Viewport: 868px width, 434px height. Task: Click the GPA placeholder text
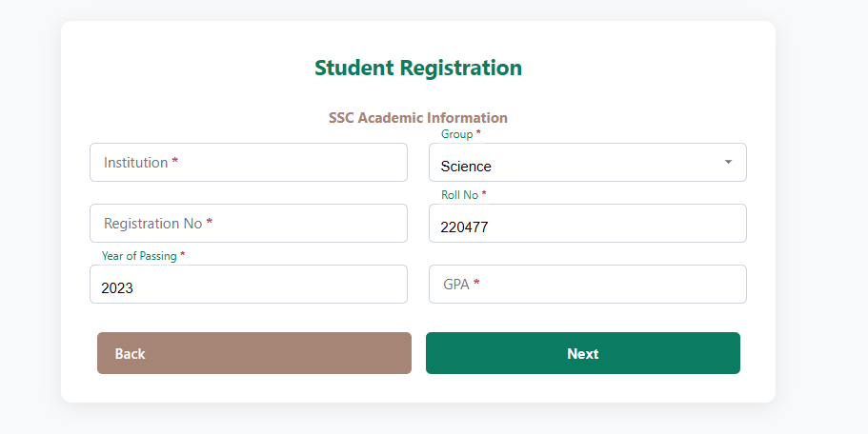(x=455, y=285)
